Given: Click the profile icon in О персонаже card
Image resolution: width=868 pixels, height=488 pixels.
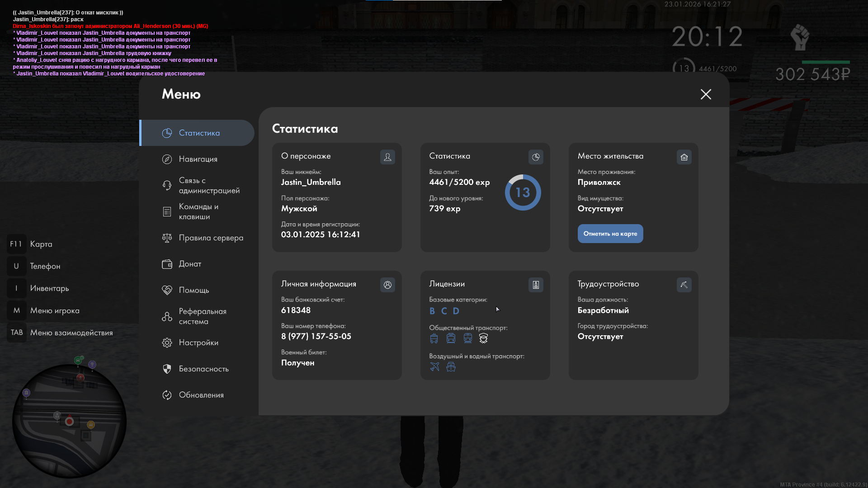Looking at the screenshot, I should point(387,157).
